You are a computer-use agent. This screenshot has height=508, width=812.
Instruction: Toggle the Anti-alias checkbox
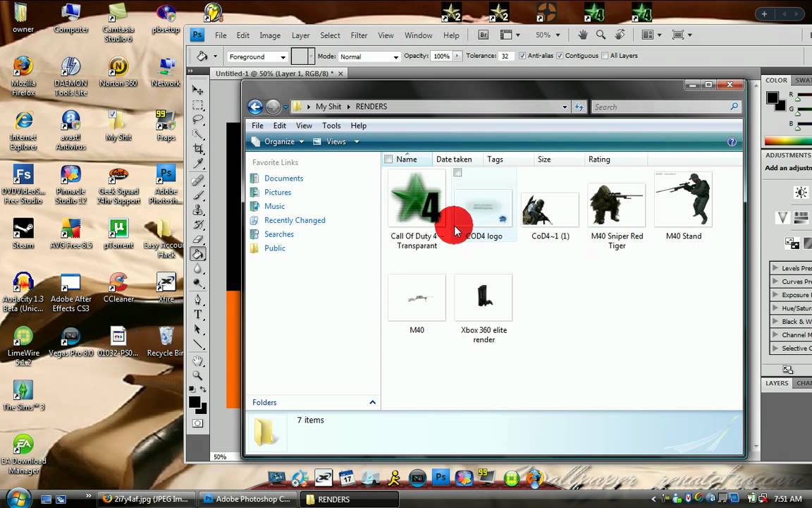pyautogui.click(x=522, y=56)
